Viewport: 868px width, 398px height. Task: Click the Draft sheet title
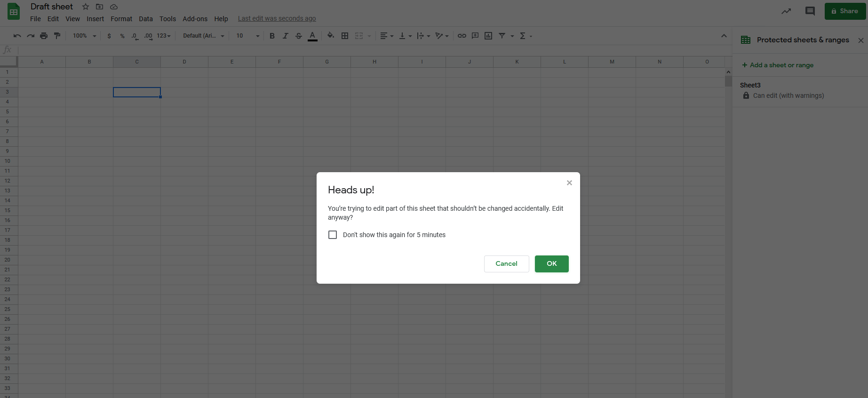tap(52, 7)
